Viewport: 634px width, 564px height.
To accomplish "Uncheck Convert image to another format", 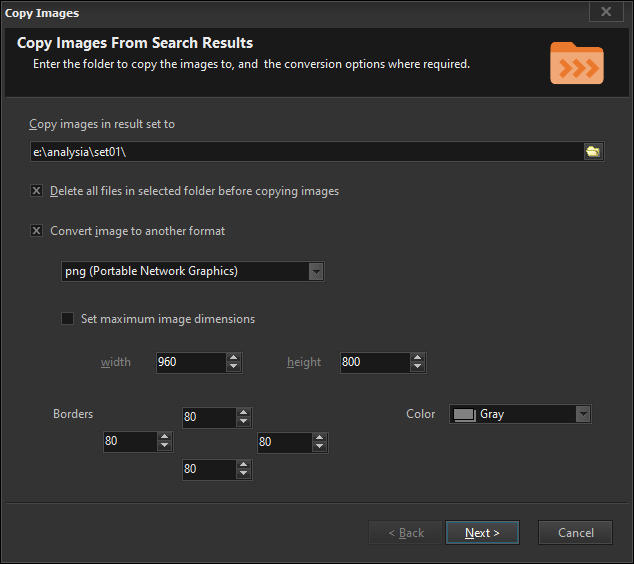I will click(38, 231).
